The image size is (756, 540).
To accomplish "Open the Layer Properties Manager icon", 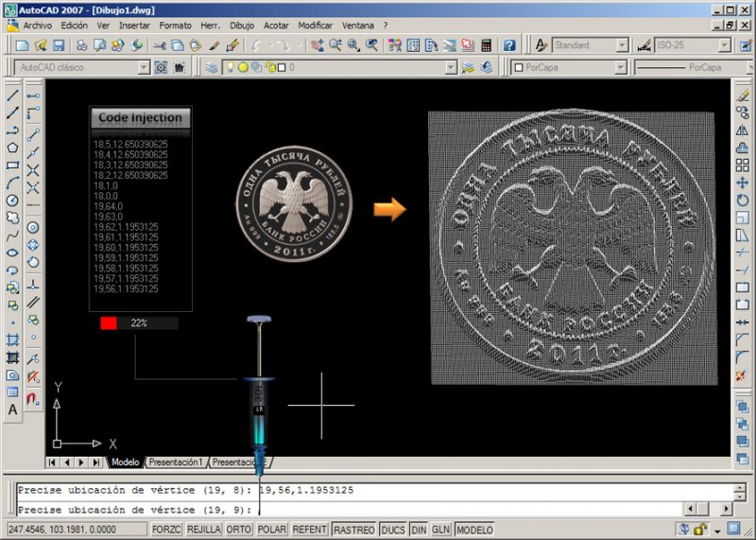I will [x=212, y=67].
